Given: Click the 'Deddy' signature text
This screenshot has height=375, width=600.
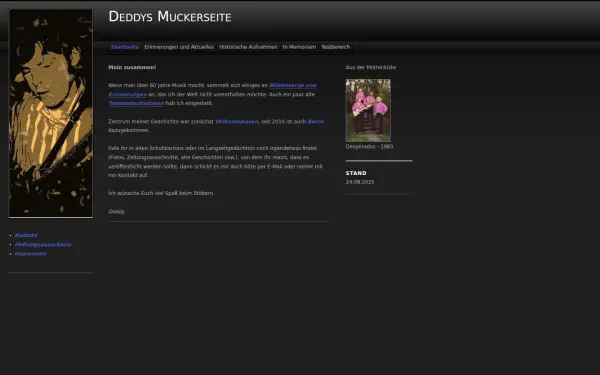Looking at the screenshot, I should [x=116, y=212].
